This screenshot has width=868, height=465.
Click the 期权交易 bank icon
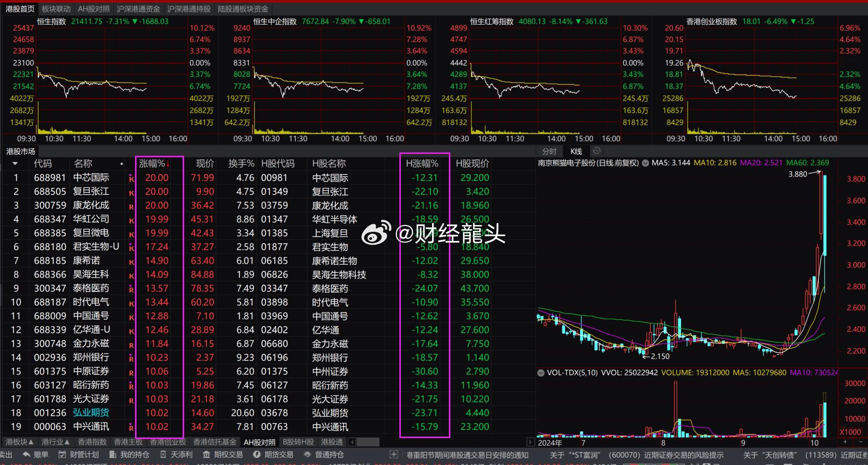point(206,454)
